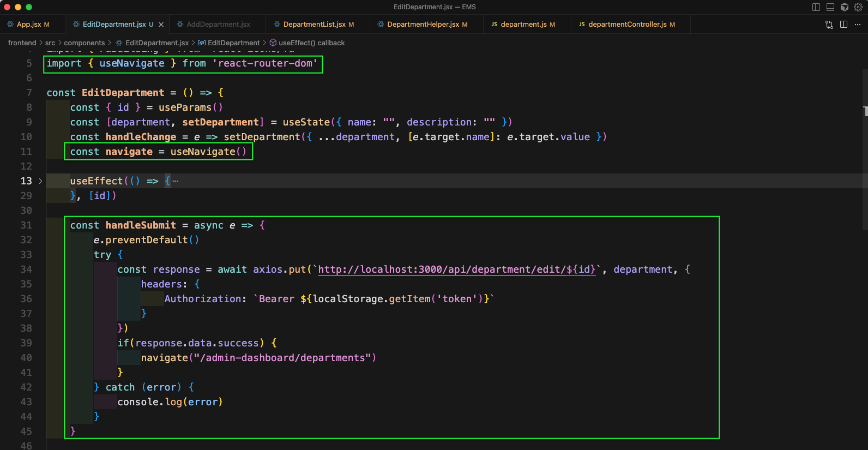Toggle the bottom panel layout icon
The image size is (868, 450).
[x=830, y=7]
